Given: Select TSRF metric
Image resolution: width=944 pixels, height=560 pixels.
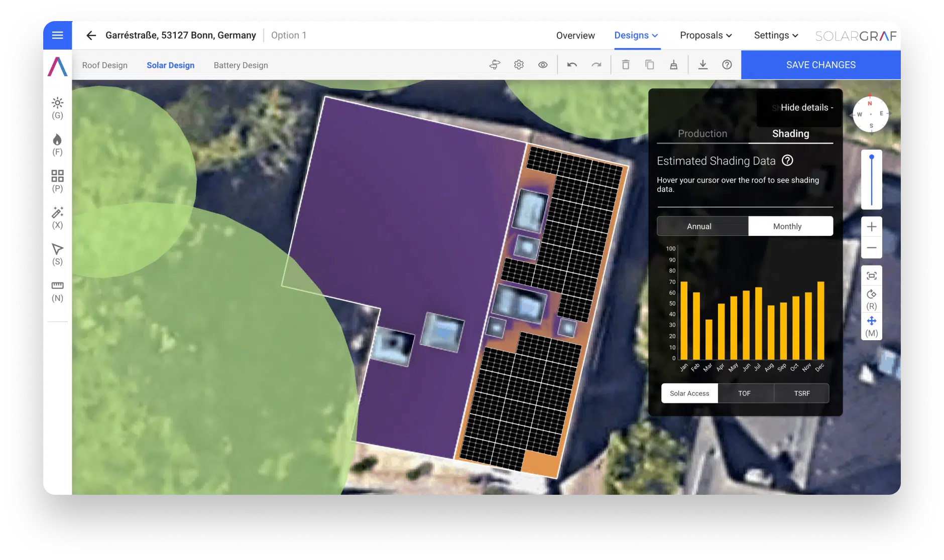Looking at the screenshot, I should coord(801,393).
